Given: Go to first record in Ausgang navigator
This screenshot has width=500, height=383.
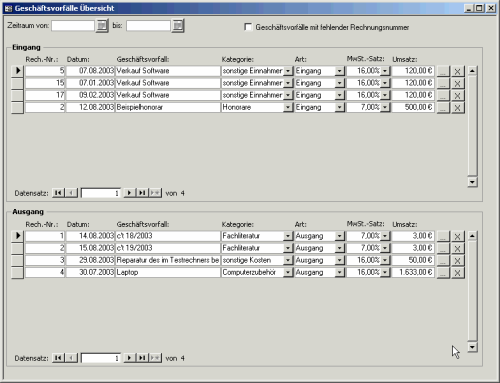Looking at the screenshot, I should point(58,358).
